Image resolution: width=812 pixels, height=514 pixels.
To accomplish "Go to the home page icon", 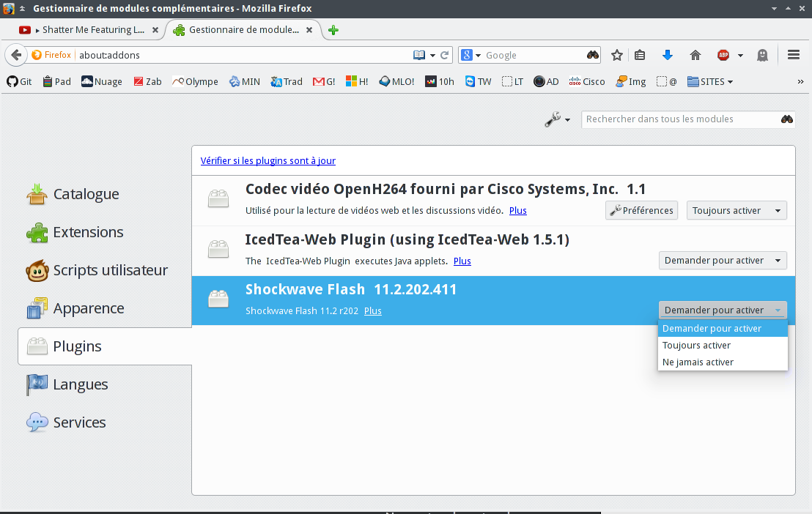I will [x=695, y=55].
